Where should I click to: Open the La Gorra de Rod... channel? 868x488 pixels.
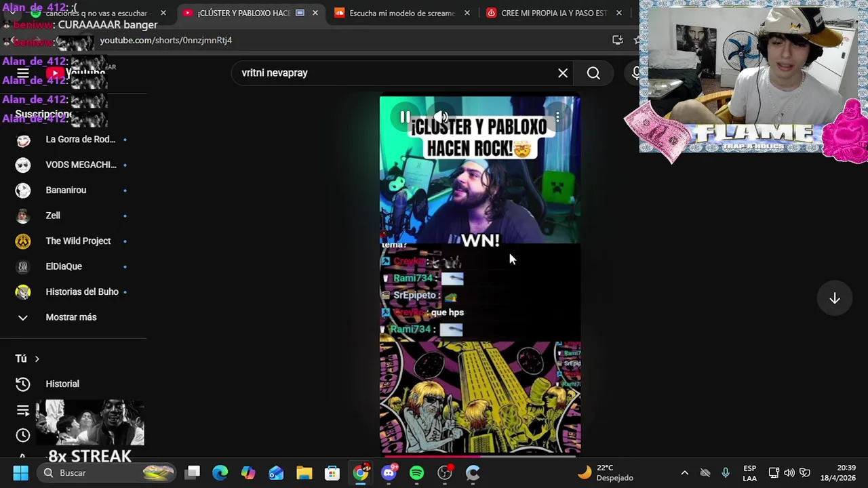pos(73,140)
